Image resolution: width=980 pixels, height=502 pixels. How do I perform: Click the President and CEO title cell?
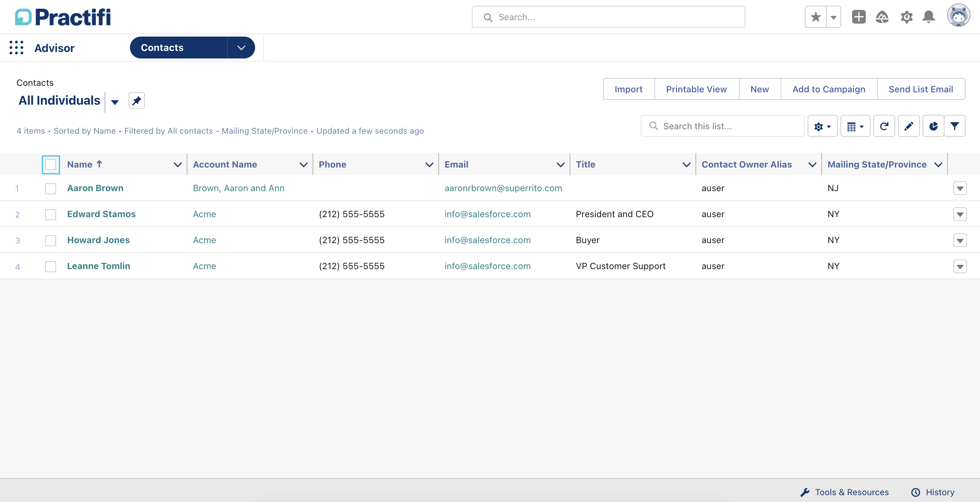(614, 214)
